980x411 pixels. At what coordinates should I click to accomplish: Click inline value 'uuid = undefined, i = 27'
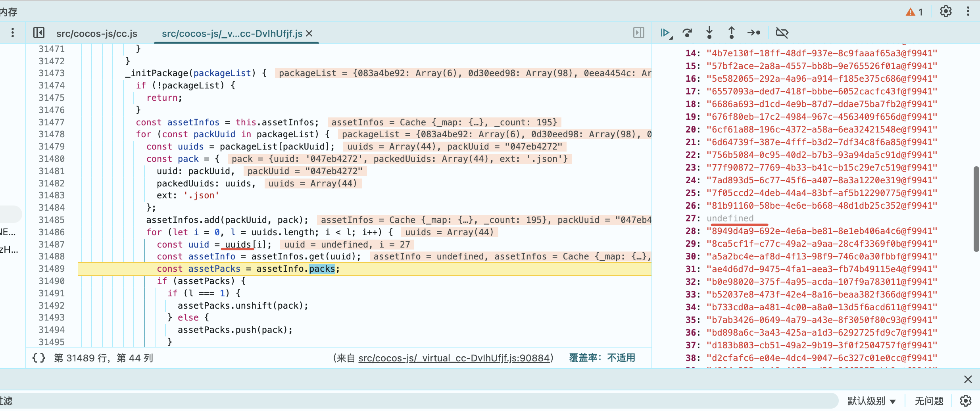(x=347, y=244)
